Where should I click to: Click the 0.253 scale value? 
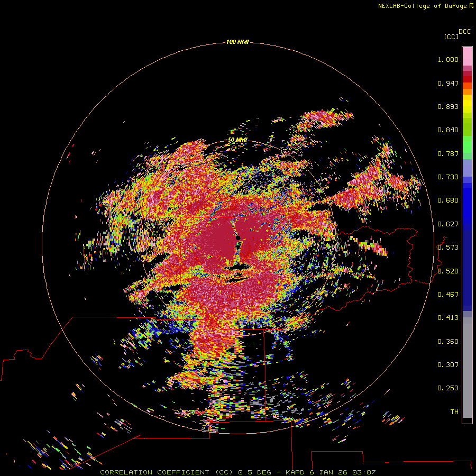click(448, 388)
